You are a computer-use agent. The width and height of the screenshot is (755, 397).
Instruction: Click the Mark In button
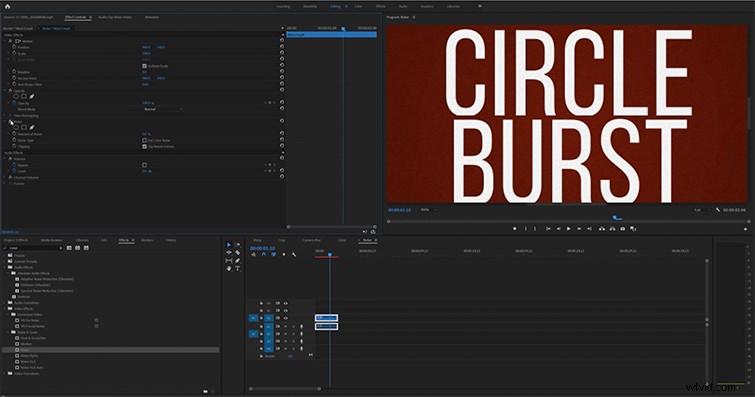[525, 229]
